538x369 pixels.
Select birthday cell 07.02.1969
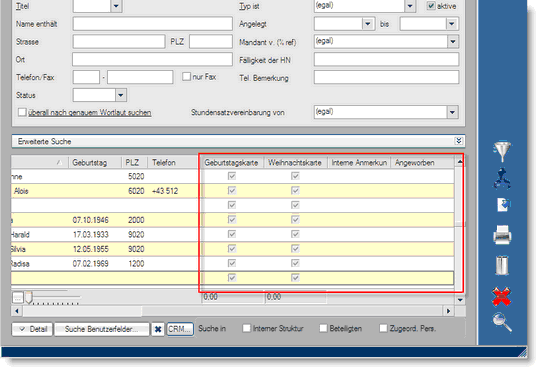pos(91,264)
